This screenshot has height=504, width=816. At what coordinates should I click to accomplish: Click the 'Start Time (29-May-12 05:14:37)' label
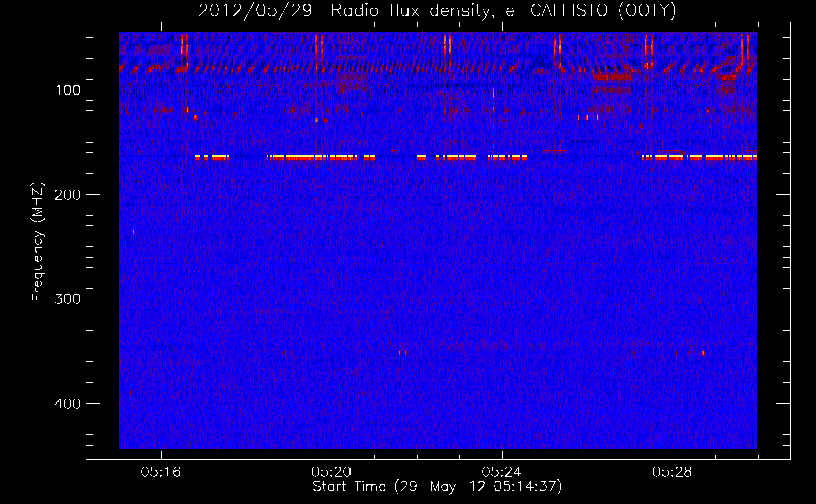(437, 487)
